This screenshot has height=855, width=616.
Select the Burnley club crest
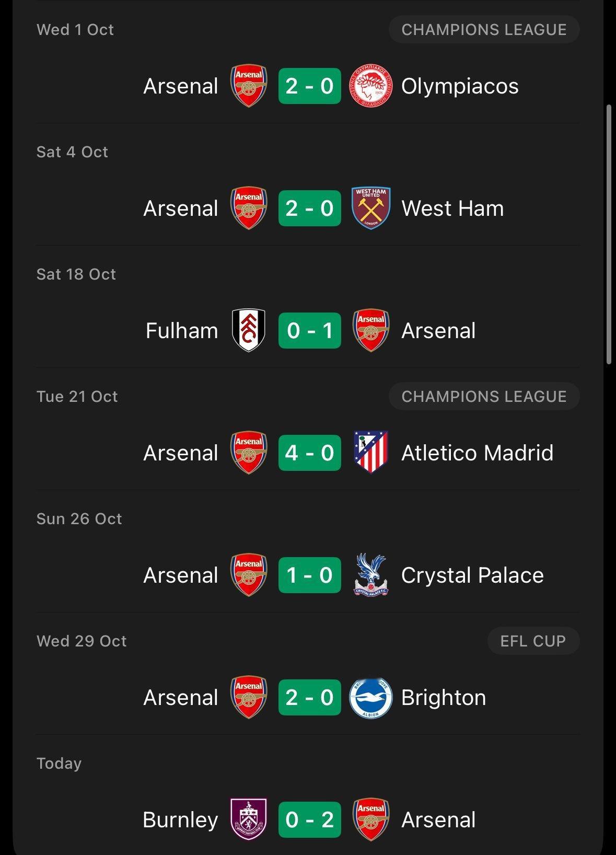[x=249, y=819]
